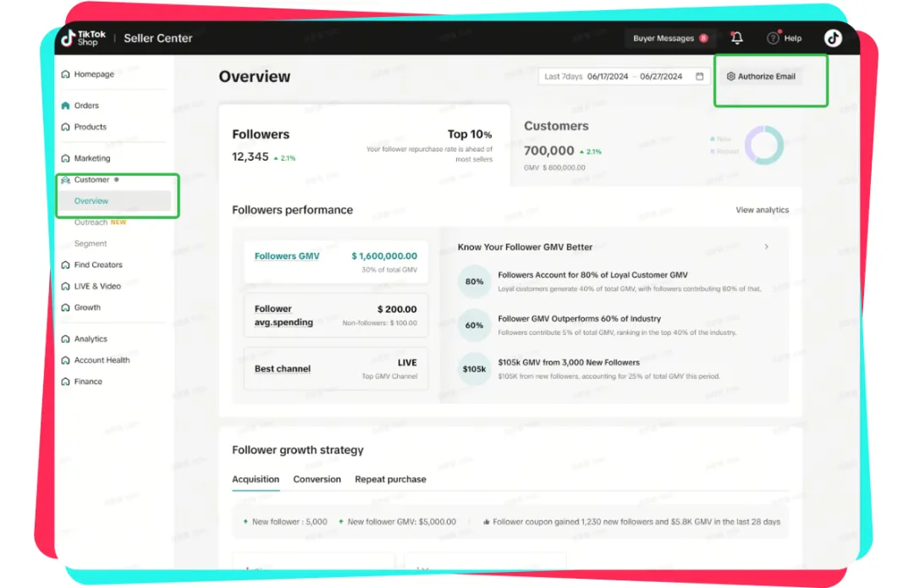Viewport: 914px width, 588px height.
Task: Click the Analytics sidebar icon
Action: pos(66,339)
